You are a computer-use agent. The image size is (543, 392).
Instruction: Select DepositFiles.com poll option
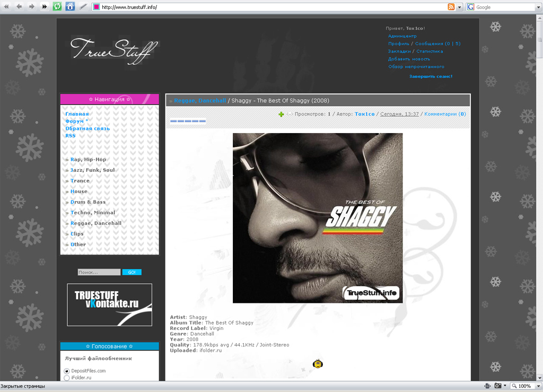67,371
